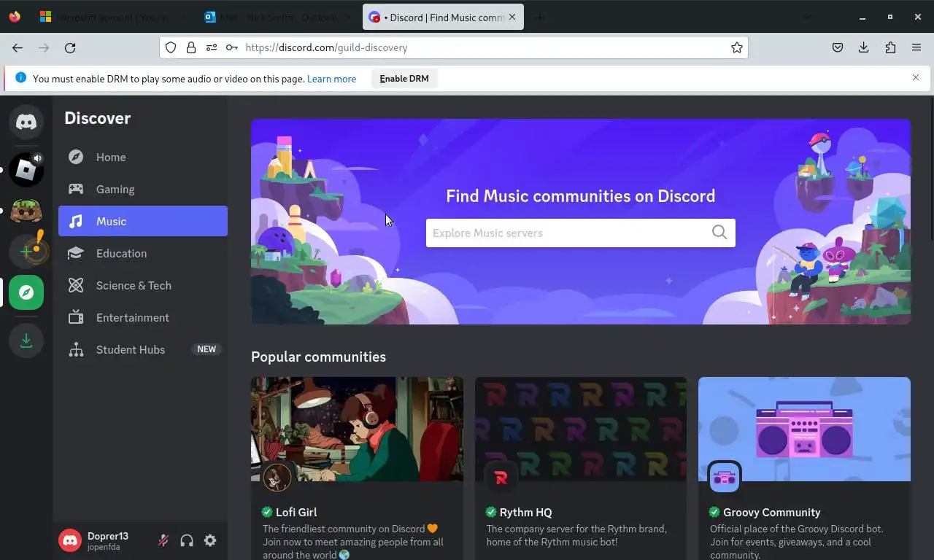Screen dimensions: 934x560
Task: Click the Groovy Community server name
Action: coord(771,512)
